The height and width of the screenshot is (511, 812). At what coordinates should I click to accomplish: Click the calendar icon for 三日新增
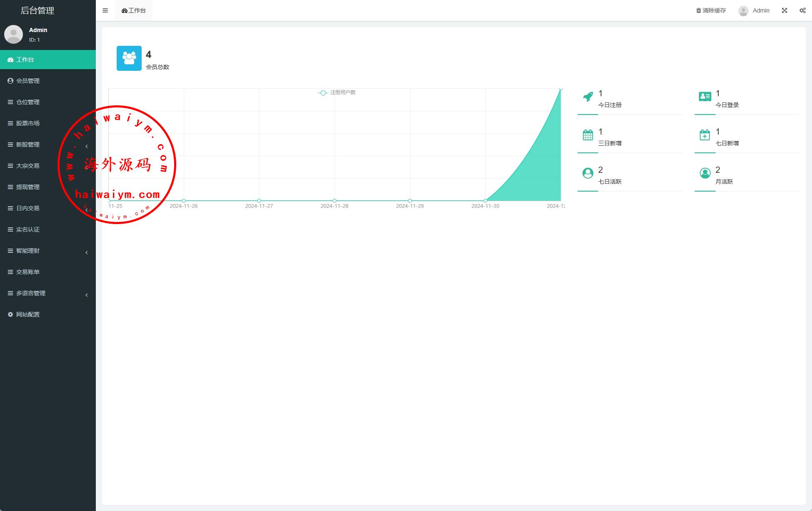(588, 135)
